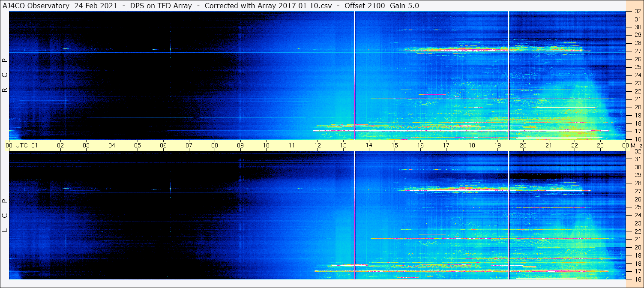Viewport: 644px width, 288px height.
Task: Click the 18 hour label on time axis
Action: coord(472,145)
